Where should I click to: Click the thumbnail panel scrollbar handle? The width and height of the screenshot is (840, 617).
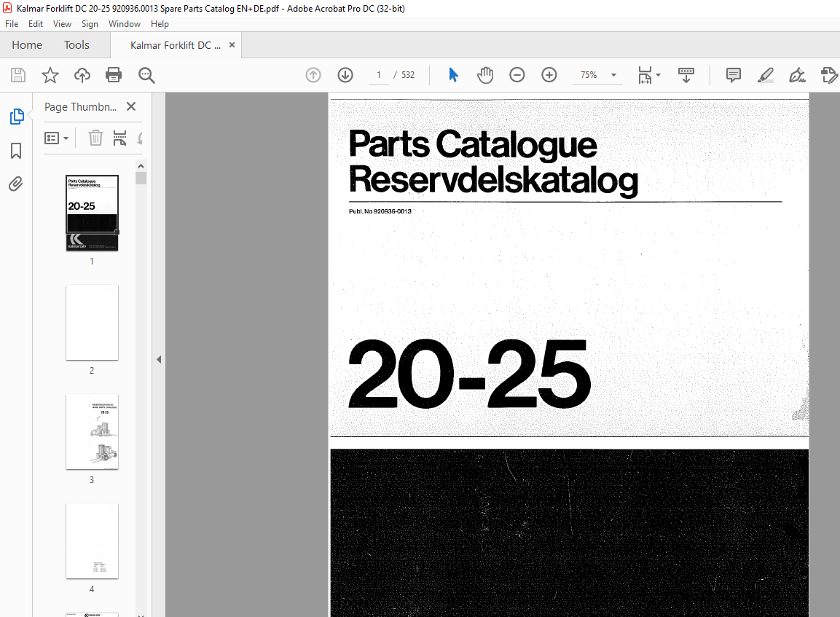[x=141, y=178]
